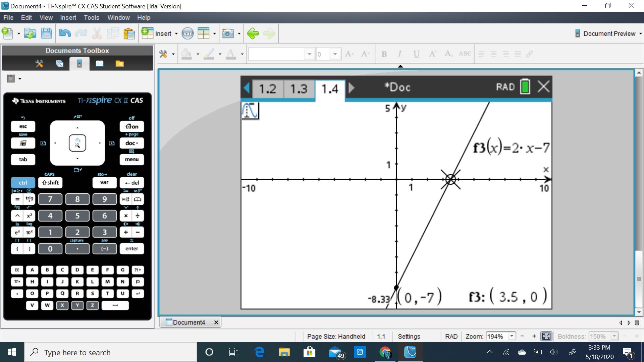Viewport: 644px width, 362px height.
Task: Open the Content Explorer folder icon
Action: pos(119,64)
